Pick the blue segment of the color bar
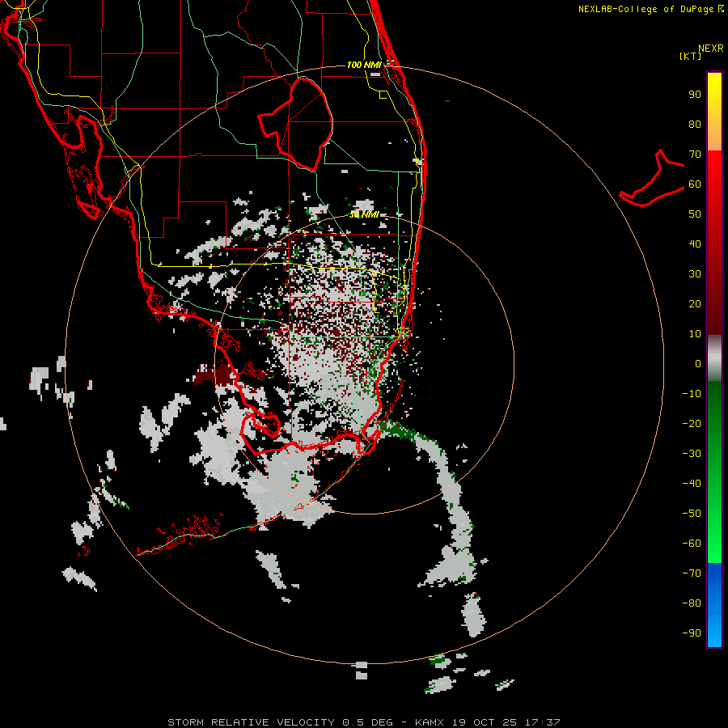 click(714, 605)
